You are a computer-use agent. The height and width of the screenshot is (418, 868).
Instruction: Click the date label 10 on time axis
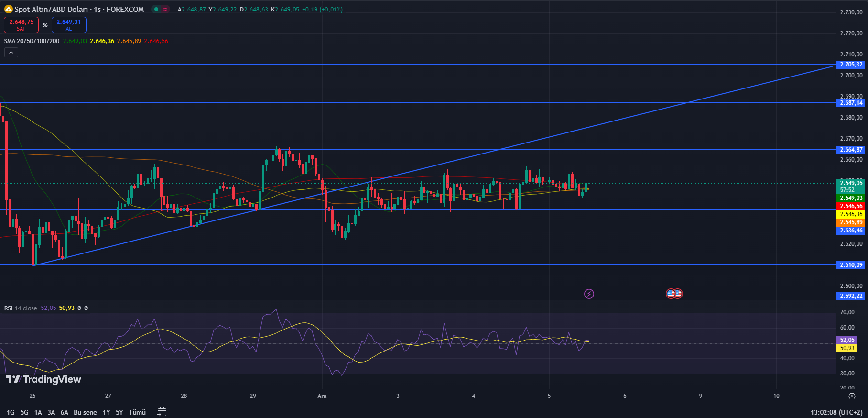(x=776, y=396)
